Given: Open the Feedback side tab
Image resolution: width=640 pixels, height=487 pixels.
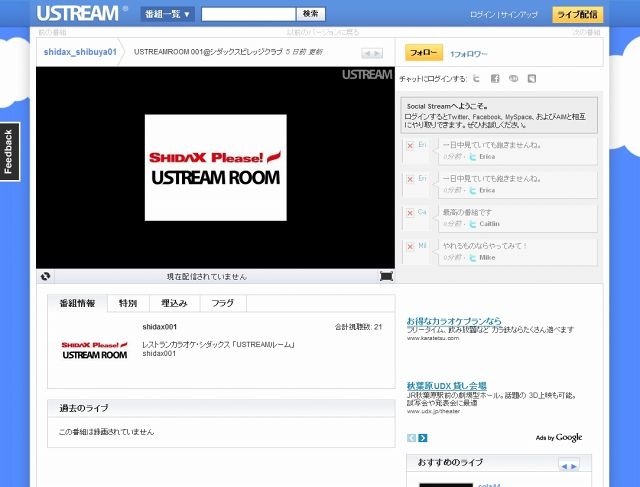Looking at the screenshot, I should [9, 151].
